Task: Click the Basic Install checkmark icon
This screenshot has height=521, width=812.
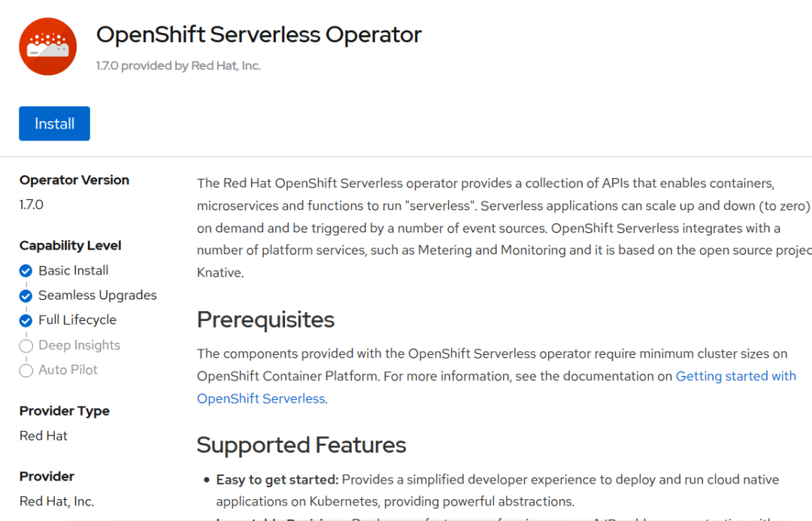Action: point(26,271)
